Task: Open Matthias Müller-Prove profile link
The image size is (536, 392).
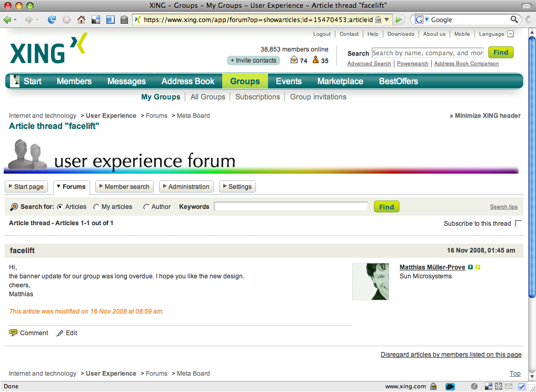Action: point(432,267)
